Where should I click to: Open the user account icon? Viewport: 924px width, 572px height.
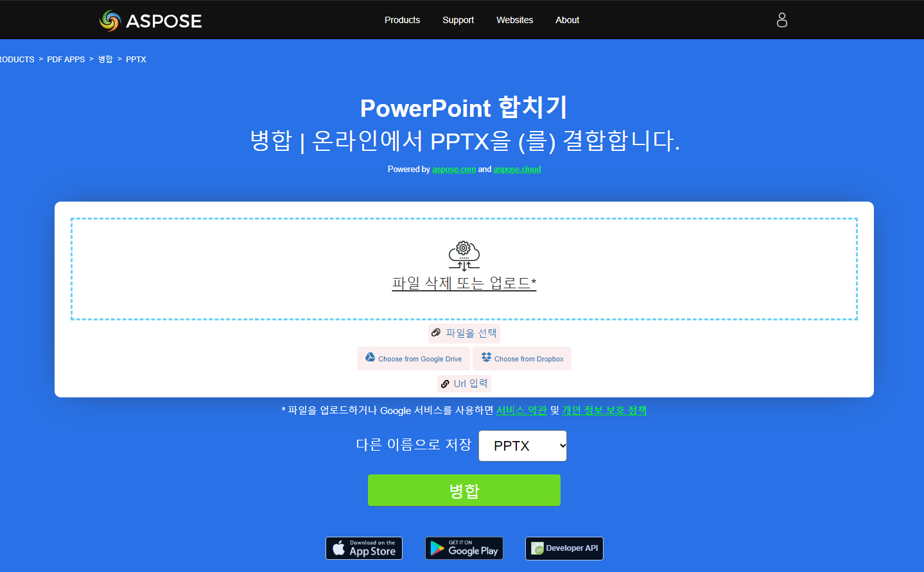click(781, 20)
